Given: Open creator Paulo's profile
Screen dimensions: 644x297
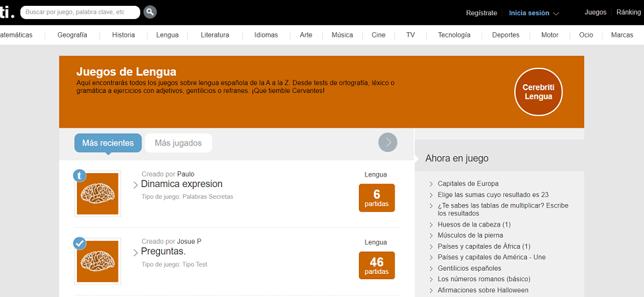Looking at the screenshot, I should pyautogui.click(x=186, y=174).
